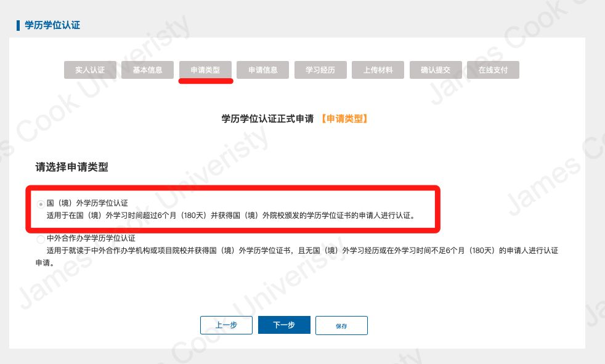Switch to the 学习经历 step tab
The width and height of the screenshot is (605, 364).
point(320,70)
